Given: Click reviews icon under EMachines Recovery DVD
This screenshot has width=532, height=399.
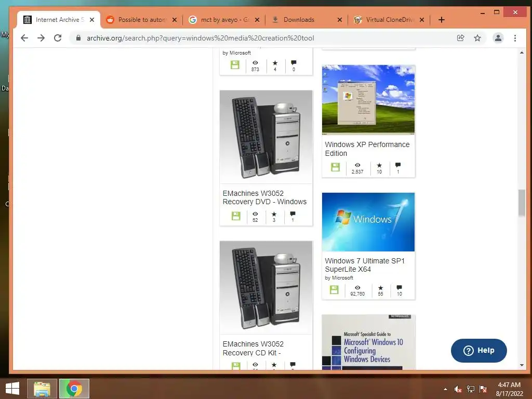Looking at the screenshot, I should click(293, 214).
